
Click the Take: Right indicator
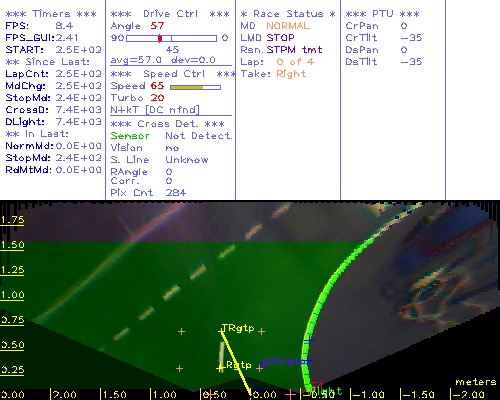coord(273,74)
